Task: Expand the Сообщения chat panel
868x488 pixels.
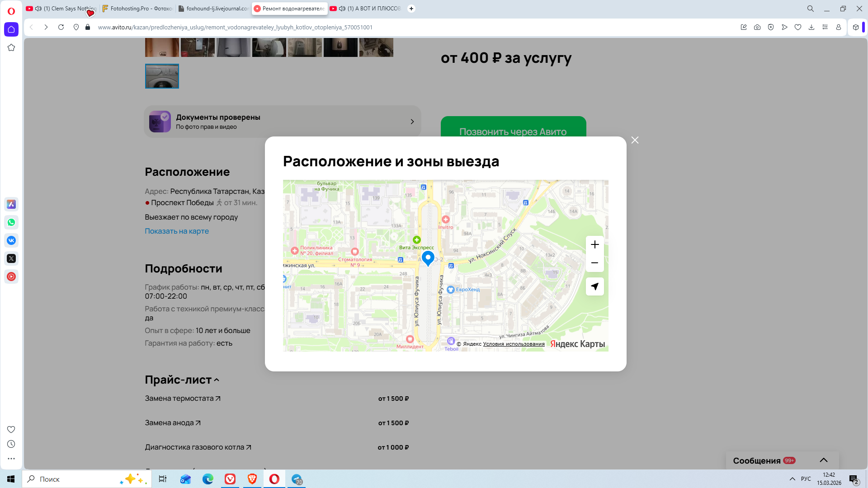Action: [823, 460]
